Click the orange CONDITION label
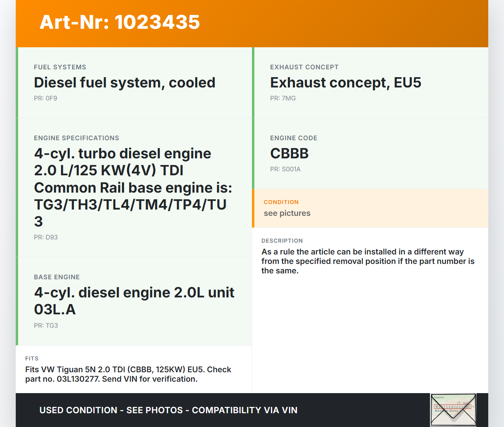 (281, 202)
